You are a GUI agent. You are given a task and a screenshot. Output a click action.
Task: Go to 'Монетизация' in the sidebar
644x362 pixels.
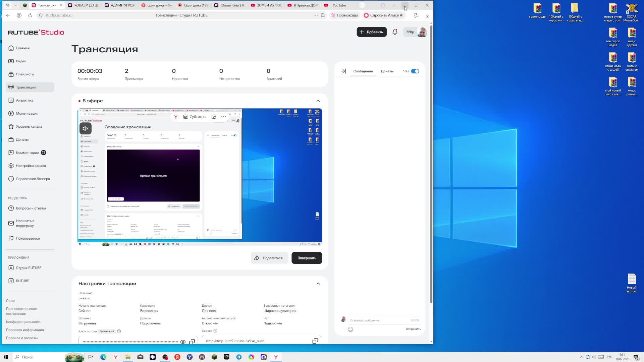tap(30, 113)
